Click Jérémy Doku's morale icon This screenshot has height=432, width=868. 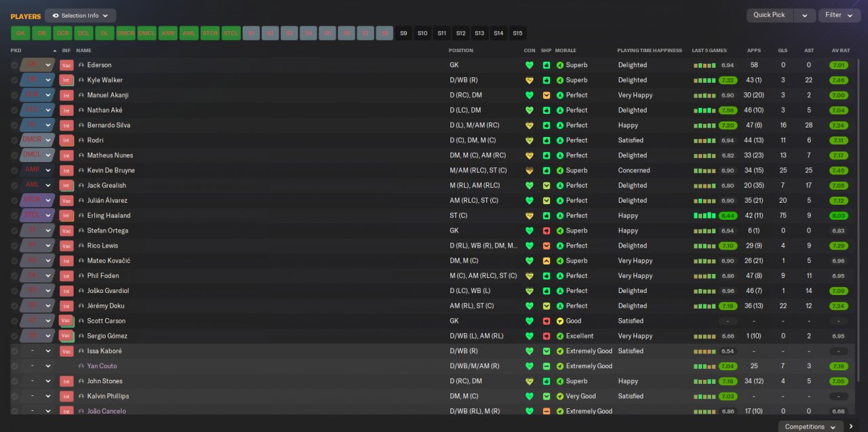560,306
